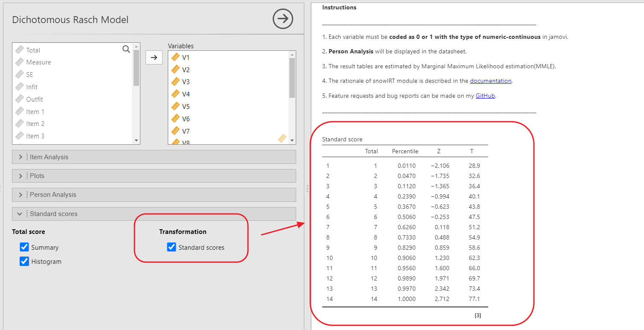This screenshot has width=644, height=330.
Task: Click percentile value 1.0000
Action: click(407, 299)
